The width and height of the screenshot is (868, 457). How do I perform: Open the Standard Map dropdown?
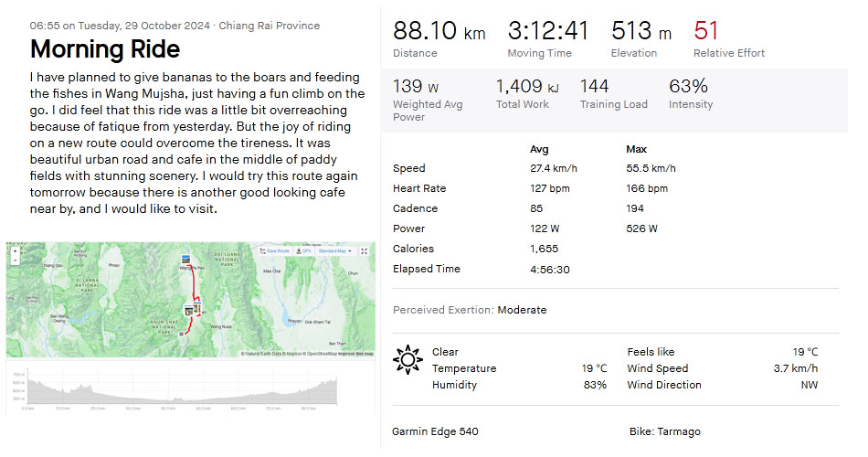coord(334,251)
